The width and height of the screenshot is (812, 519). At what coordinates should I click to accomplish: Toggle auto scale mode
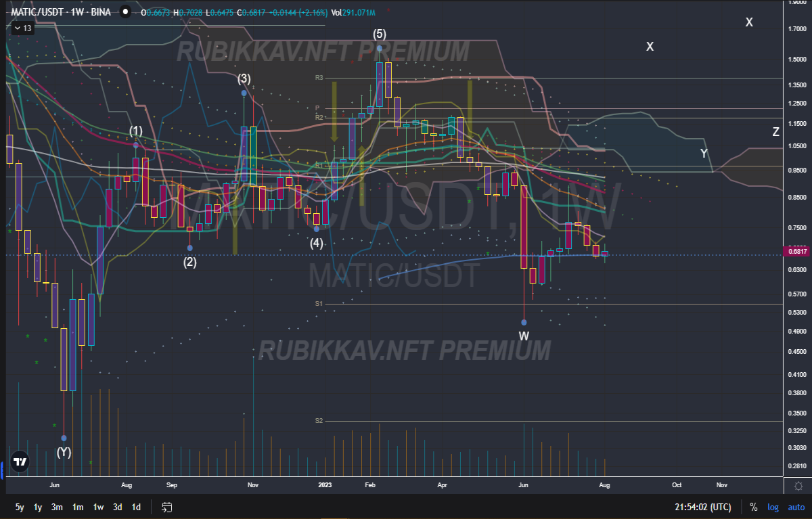click(796, 507)
